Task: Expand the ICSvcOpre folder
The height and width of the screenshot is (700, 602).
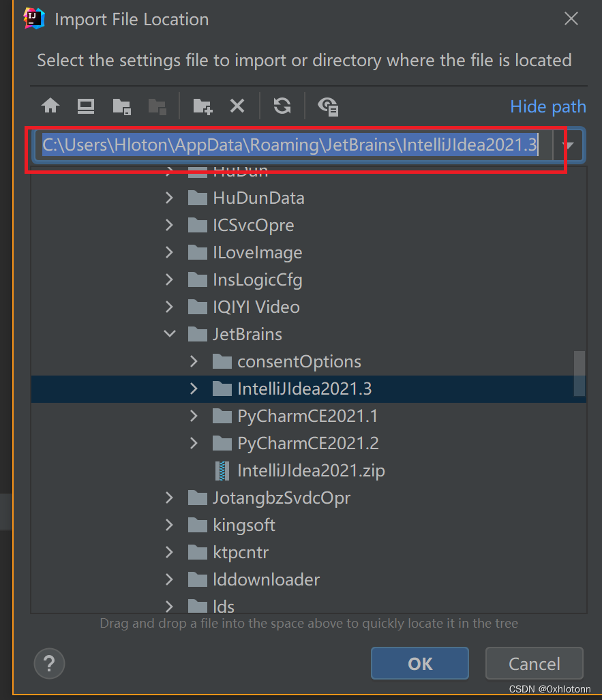Action: click(169, 225)
